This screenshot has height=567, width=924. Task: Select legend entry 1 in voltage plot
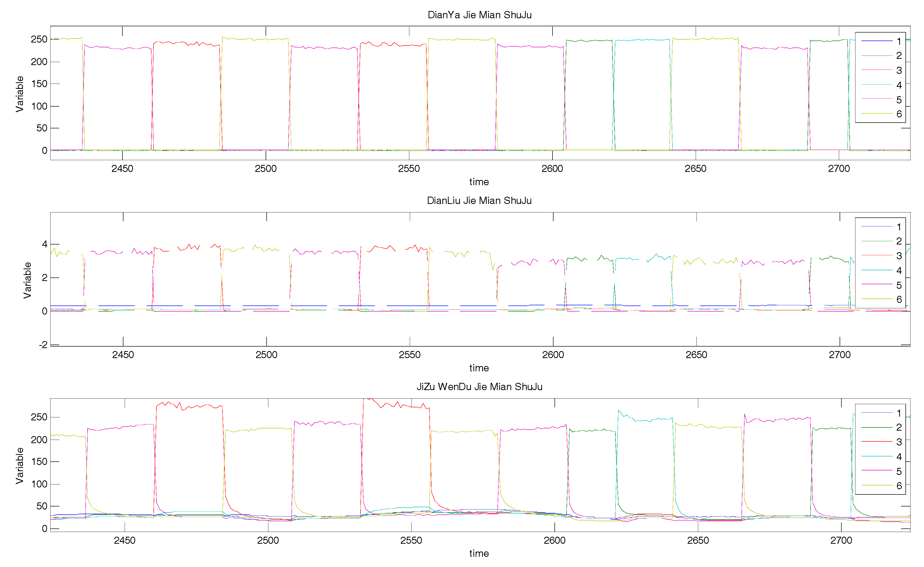[x=898, y=41]
